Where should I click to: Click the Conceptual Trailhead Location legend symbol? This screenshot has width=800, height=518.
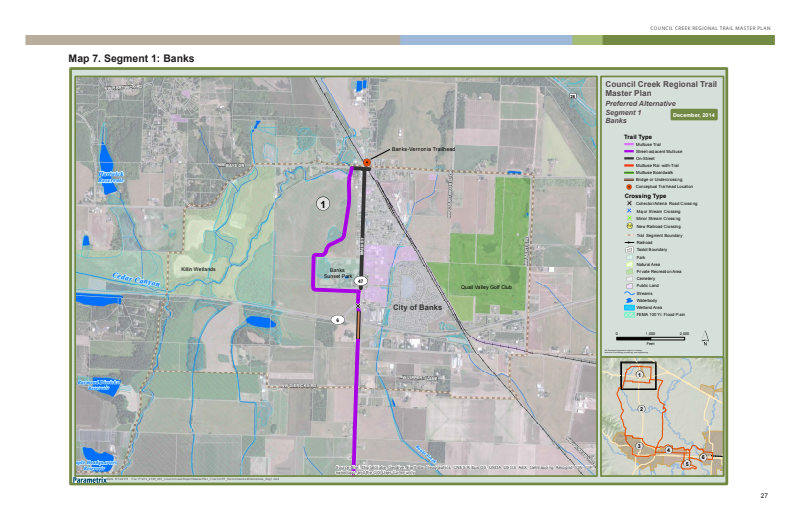[627, 187]
